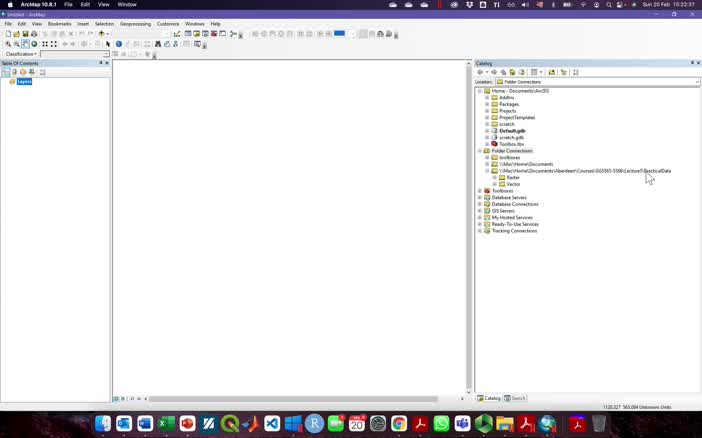The width and height of the screenshot is (702, 438).
Task: Click the Add Data toolbar icon
Action: point(101,34)
